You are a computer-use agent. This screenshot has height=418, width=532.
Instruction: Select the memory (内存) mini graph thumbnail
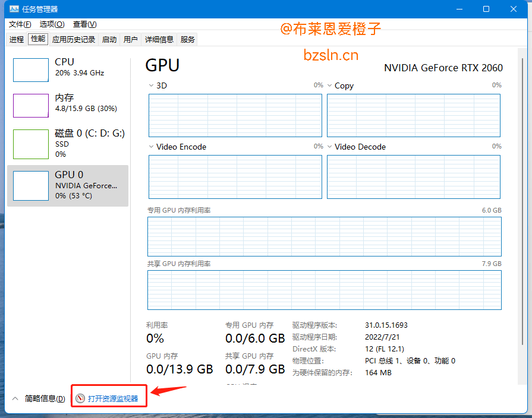tap(31, 106)
